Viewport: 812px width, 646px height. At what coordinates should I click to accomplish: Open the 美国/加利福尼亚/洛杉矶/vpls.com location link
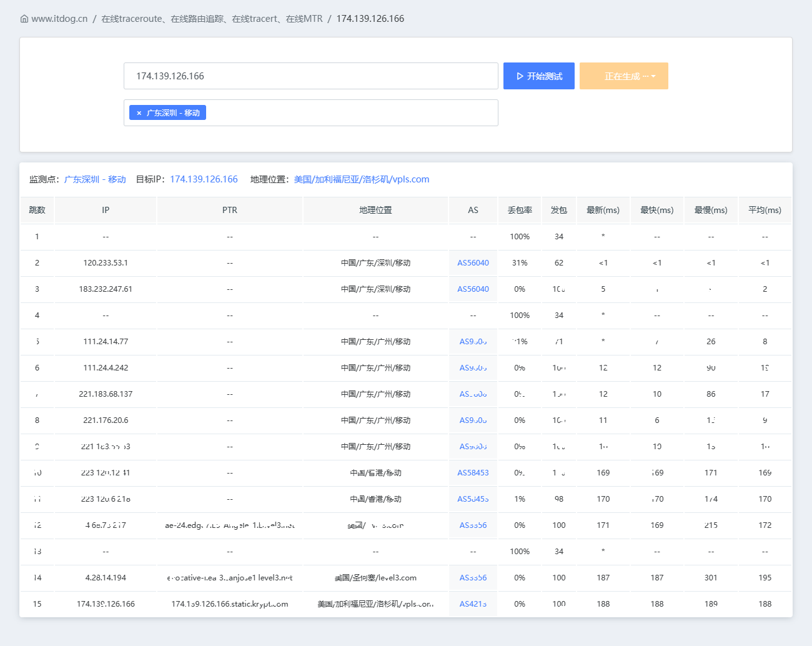pyautogui.click(x=362, y=179)
